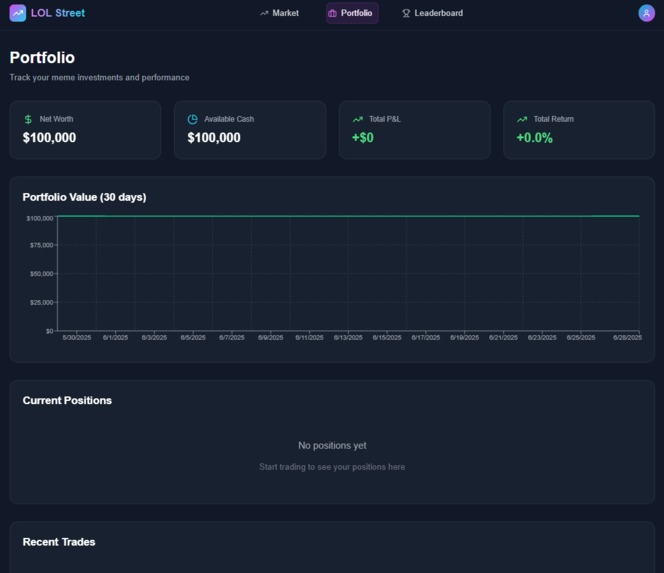This screenshot has height=573, width=664.
Task: Click the 6/19/2025 x-axis date
Action: coord(465,338)
